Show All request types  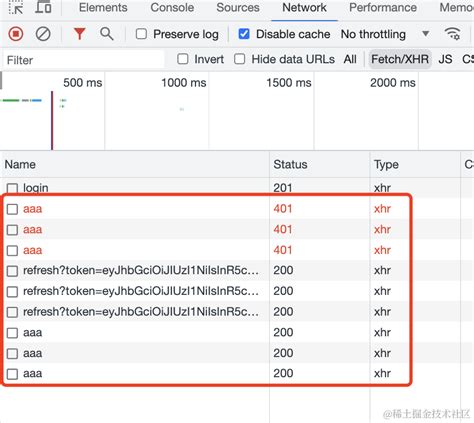click(x=350, y=59)
